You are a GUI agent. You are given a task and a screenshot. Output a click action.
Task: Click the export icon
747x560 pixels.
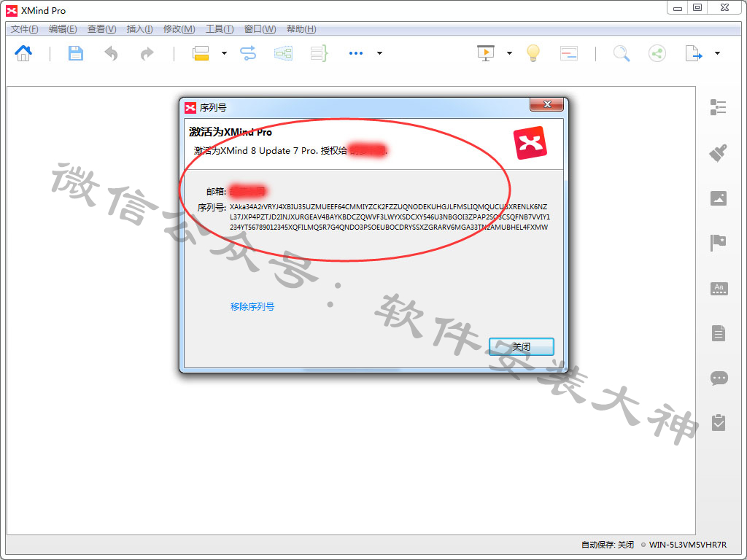point(693,53)
